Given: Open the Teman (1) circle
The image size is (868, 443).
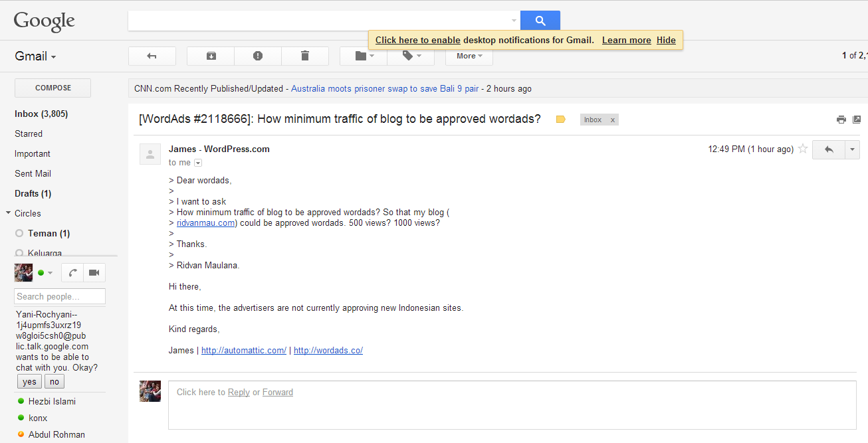Looking at the screenshot, I should (49, 233).
